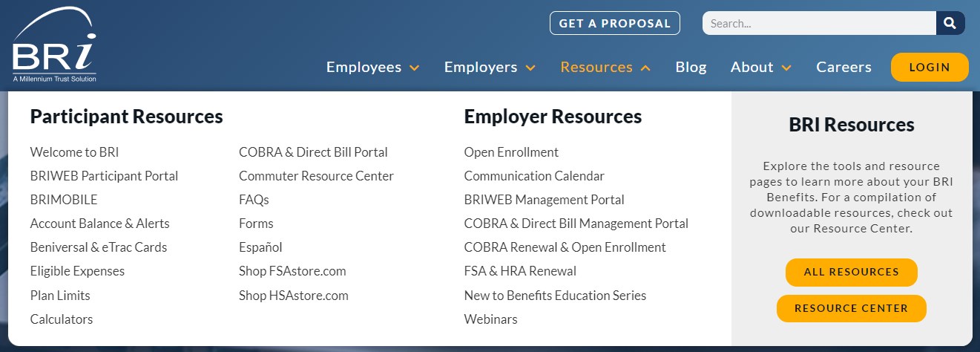Click the BRI logo icon
Image resolution: width=980 pixels, height=352 pixels.
point(54,46)
